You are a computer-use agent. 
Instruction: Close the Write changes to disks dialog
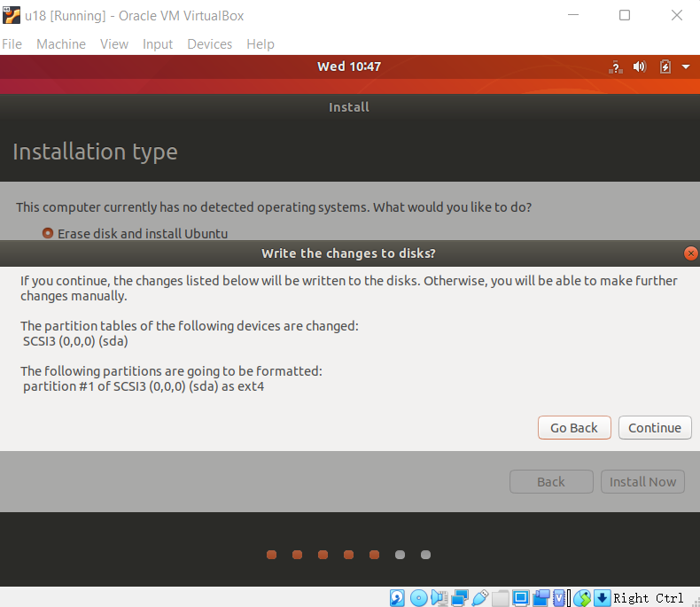coord(691,253)
